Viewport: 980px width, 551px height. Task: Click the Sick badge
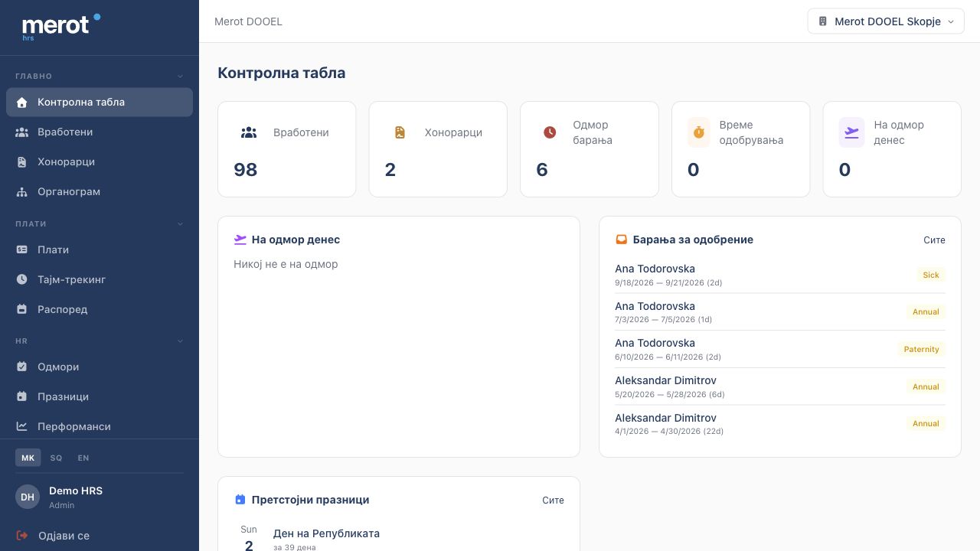tap(931, 275)
